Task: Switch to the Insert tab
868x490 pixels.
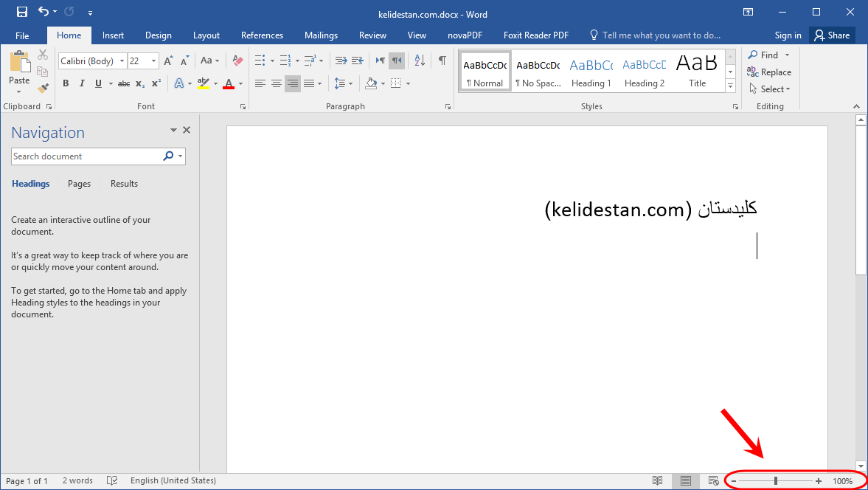Action: click(113, 35)
